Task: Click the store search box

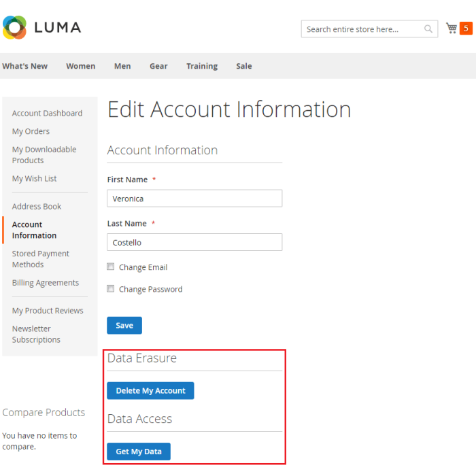Action: click(362, 29)
